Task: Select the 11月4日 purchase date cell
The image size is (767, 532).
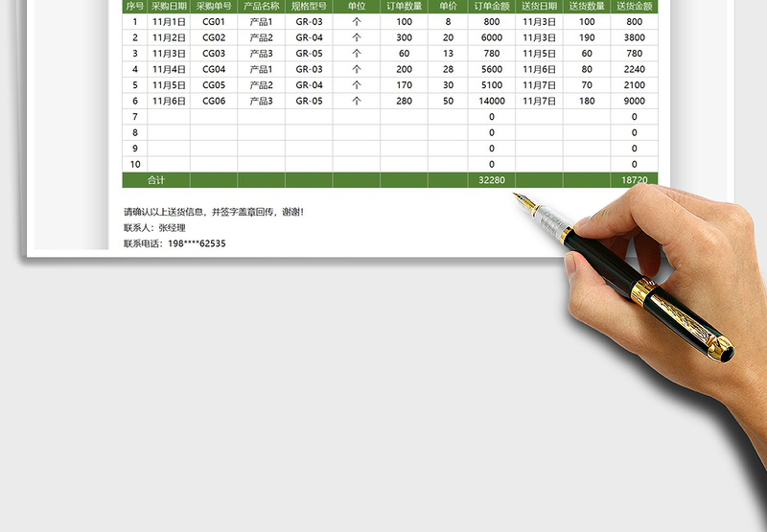Action: click(x=169, y=69)
